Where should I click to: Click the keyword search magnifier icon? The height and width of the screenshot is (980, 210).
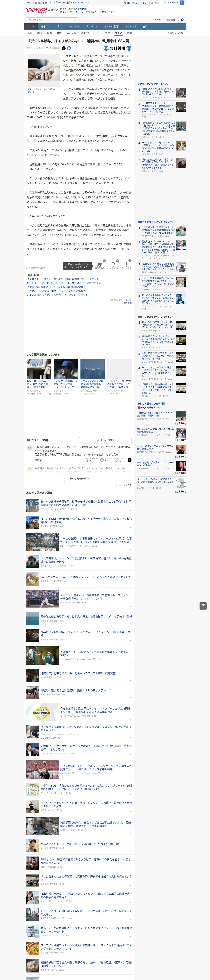pos(75,19)
